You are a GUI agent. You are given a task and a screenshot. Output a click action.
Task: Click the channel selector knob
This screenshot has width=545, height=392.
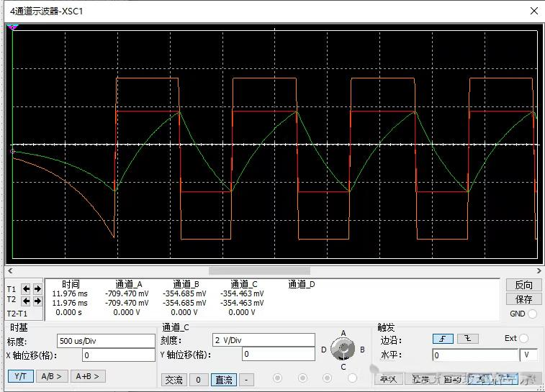(343, 350)
